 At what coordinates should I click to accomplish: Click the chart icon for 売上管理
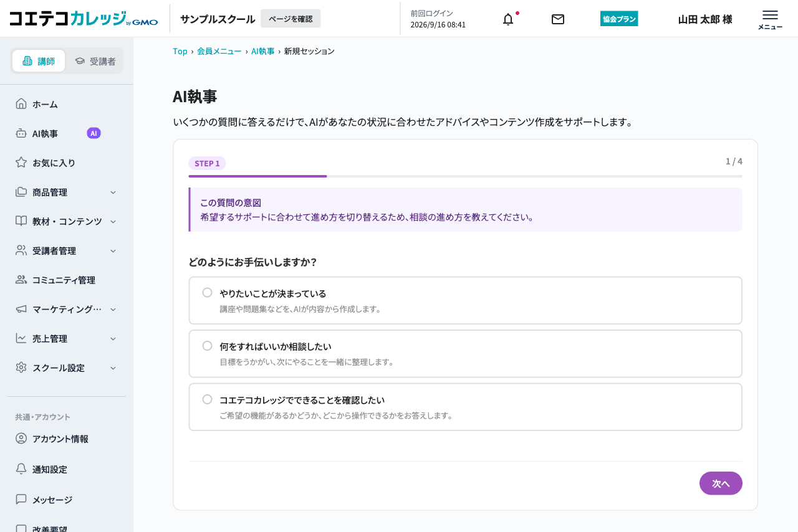[21, 338]
